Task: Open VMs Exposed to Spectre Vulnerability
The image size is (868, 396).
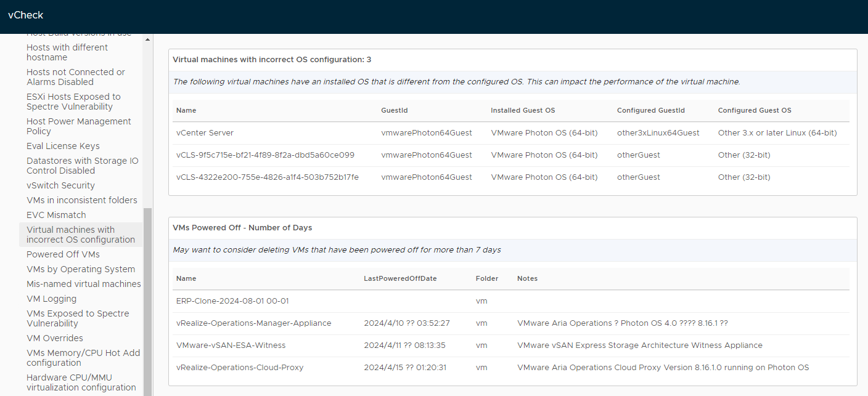Action: tap(78, 318)
